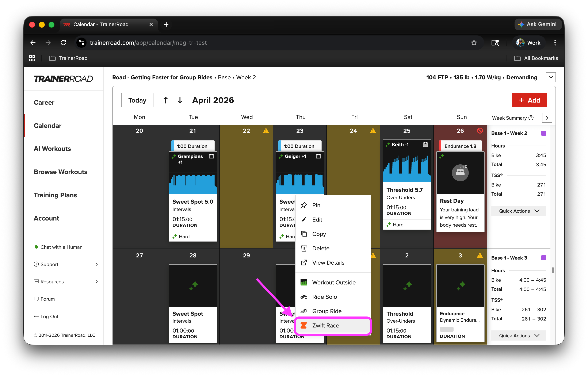Click warning icon on April 22
This screenshot has width=588, height=376.
pyautogui.click(x=266, y=131)
